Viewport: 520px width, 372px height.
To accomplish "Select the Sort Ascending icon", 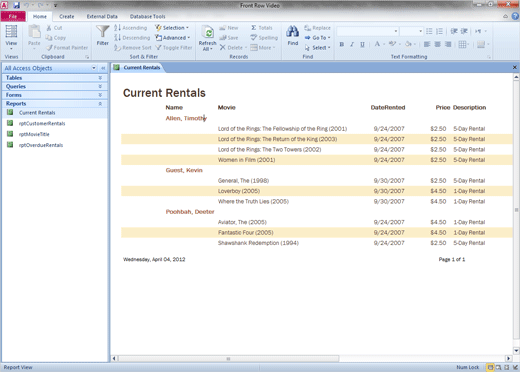I will coord(117,28).
